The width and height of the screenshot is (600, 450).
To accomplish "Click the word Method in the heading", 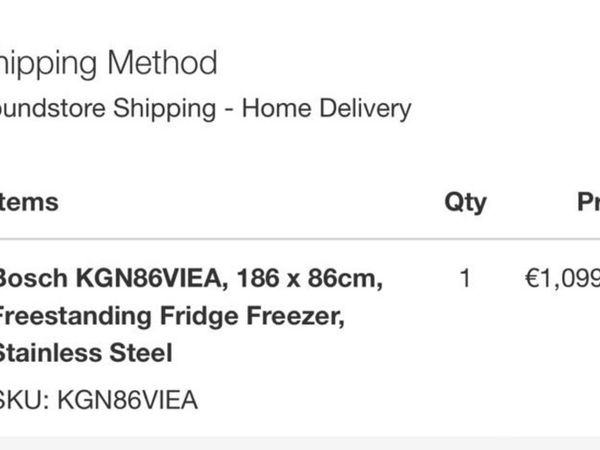I will click(x=163, y=63).
